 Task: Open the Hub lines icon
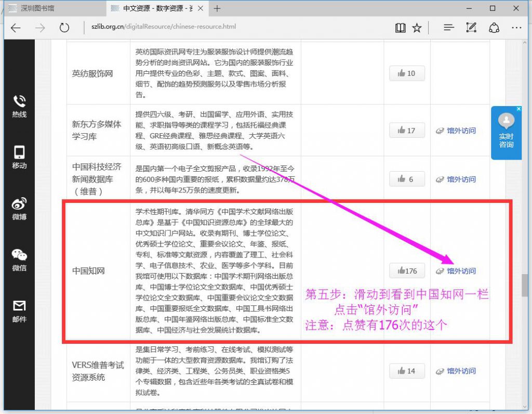(x=449, y=28)
